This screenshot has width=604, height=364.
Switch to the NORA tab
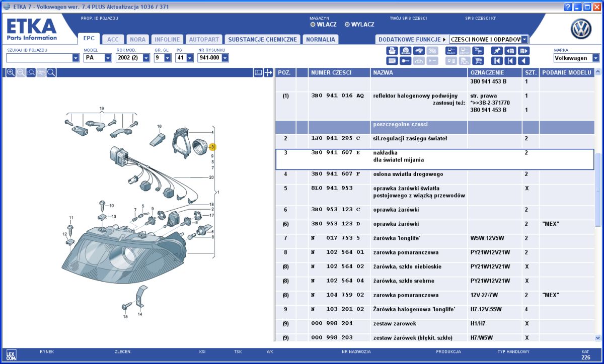tap(137, 39)
